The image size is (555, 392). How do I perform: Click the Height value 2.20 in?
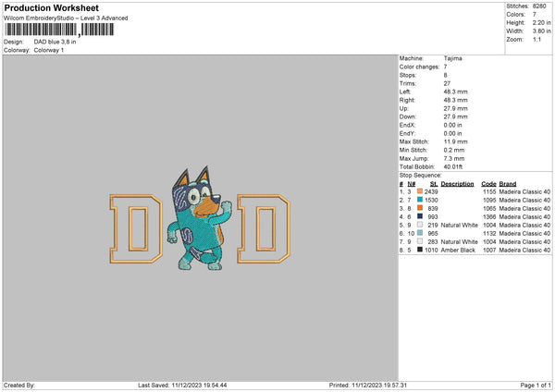(x=541, y=22)
